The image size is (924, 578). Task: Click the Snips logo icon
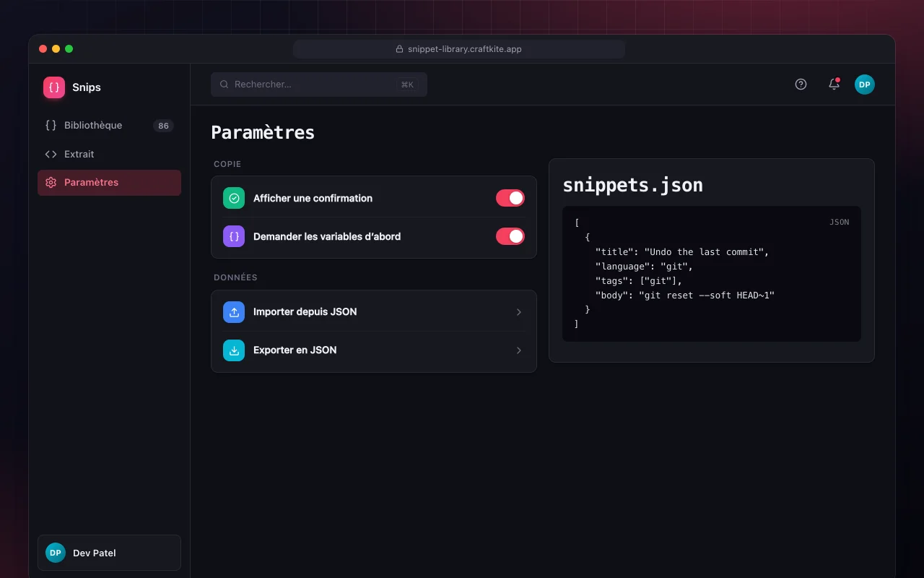pyautogui.click(x=54, y=87)
